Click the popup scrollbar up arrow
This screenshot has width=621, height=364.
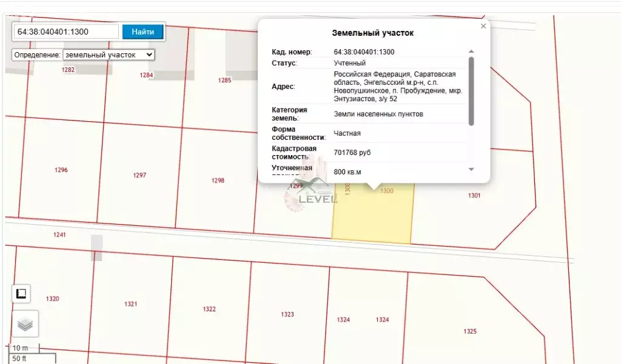tap(471, 52)
